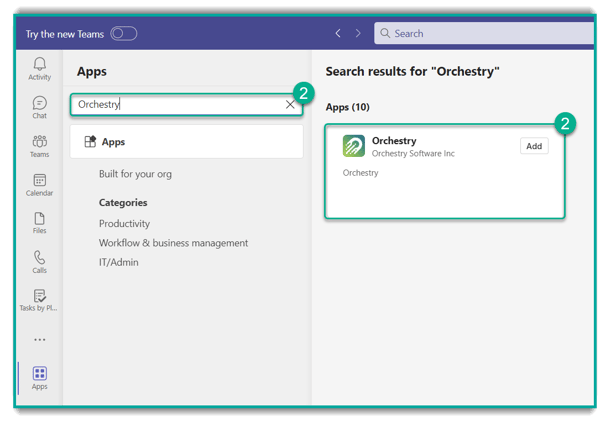Navigate back with left chevron
This screenshot has height=422, width=611.
(338, 33)
